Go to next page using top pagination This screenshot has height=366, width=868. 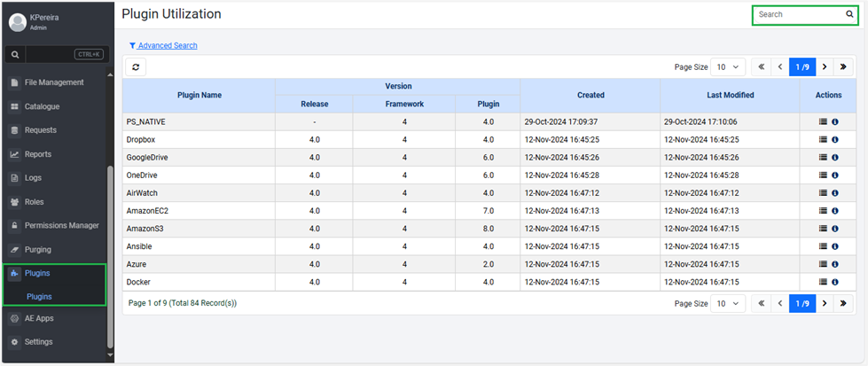[824, 67]
